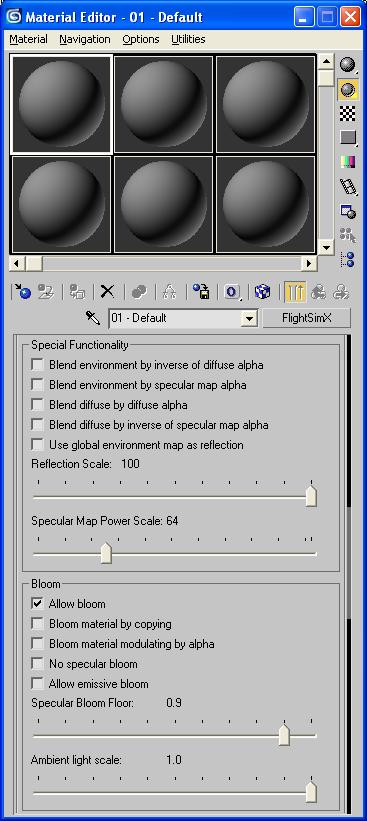This screenshot has width=367, height=821.
Task: Close the Material Editor window
Action: [350, 17]
